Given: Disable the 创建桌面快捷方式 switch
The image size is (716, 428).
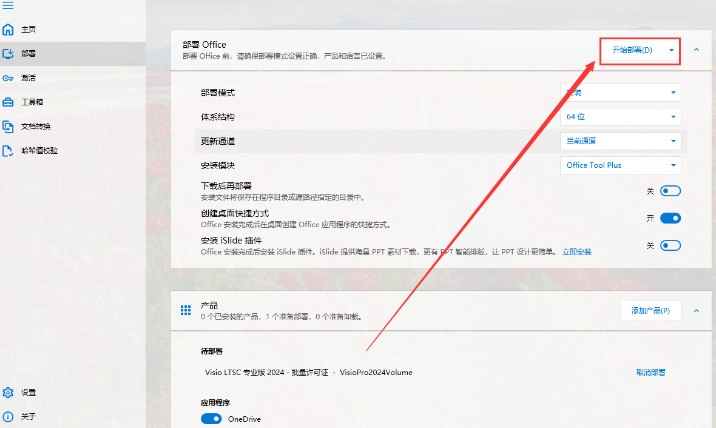Looking at the screenshot, I should pyautogui.click(x=670, y=218).
